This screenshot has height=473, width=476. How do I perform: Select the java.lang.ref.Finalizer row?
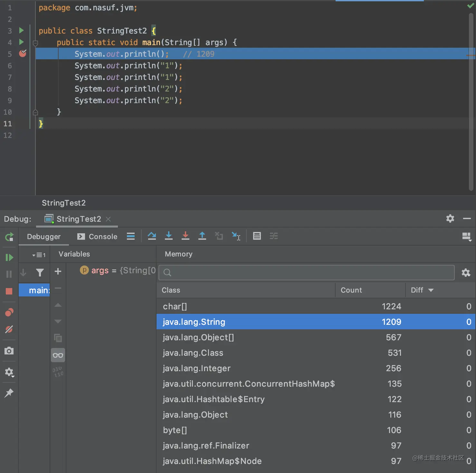(316, 446)
